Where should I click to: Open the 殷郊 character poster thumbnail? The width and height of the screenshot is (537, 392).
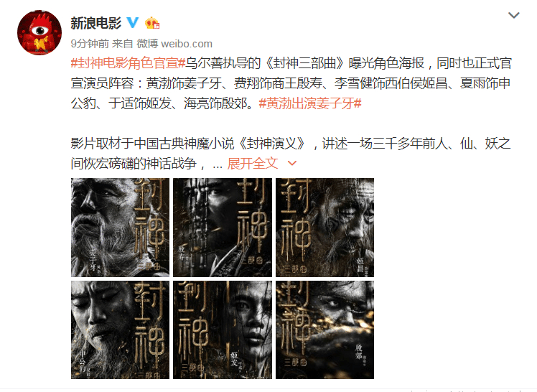(324, 330)
